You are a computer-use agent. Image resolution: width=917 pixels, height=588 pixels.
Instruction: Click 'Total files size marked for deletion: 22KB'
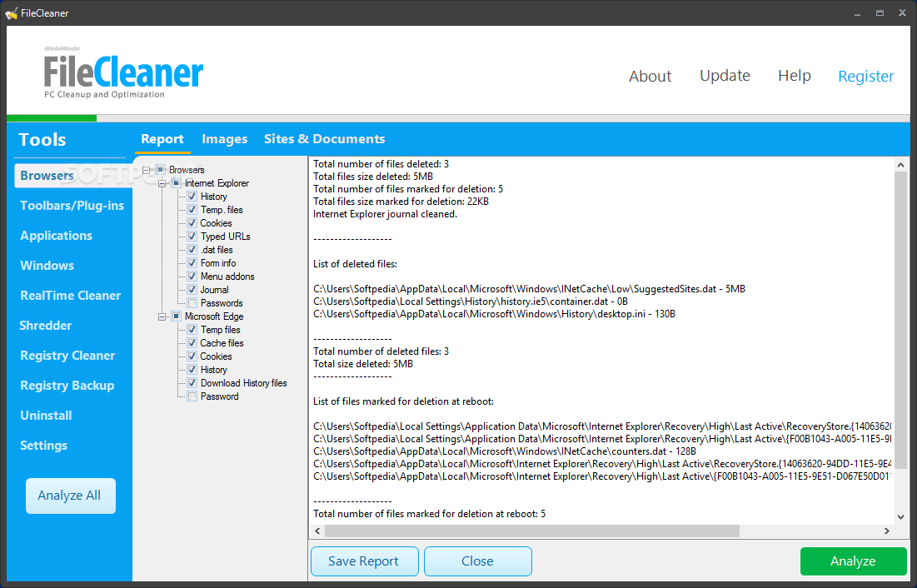pos(401,202)
